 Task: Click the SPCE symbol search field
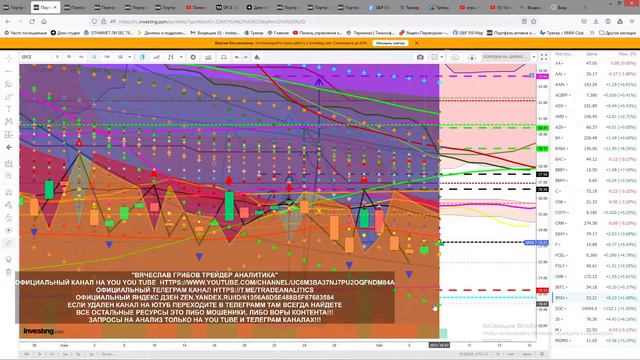coord(35,57)
